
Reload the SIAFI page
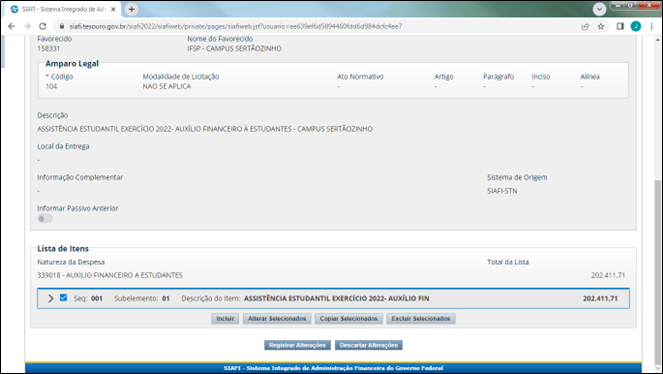(42, 26)
